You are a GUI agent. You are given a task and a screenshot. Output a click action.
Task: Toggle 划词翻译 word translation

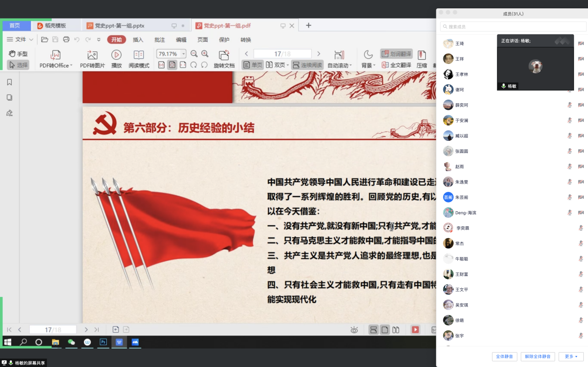396,54
